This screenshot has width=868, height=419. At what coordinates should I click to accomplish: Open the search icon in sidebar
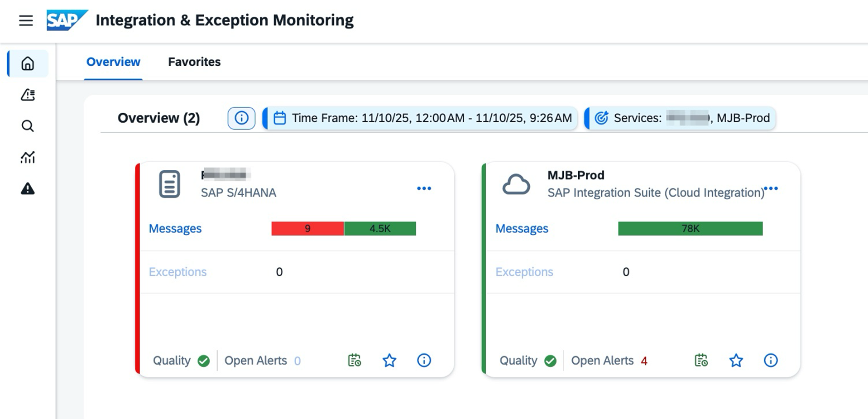[28, 126]
